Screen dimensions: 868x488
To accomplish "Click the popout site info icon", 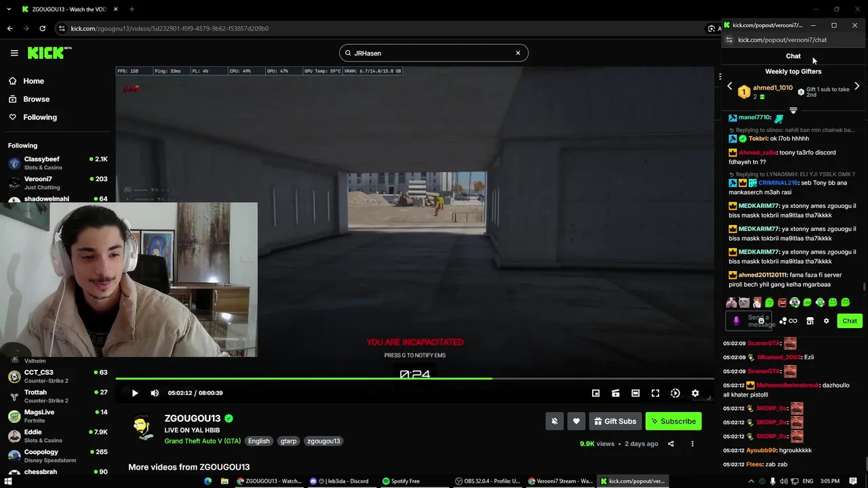I will pos(729,40).
